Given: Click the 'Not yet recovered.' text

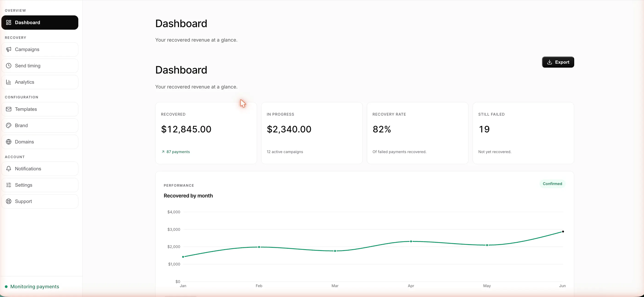Looking at the screenshot, I should [494, 152].
